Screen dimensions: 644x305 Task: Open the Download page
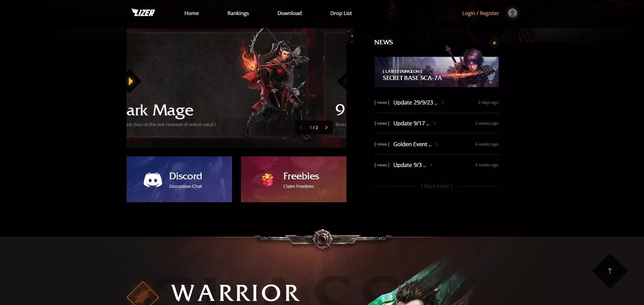coord(289,13)
